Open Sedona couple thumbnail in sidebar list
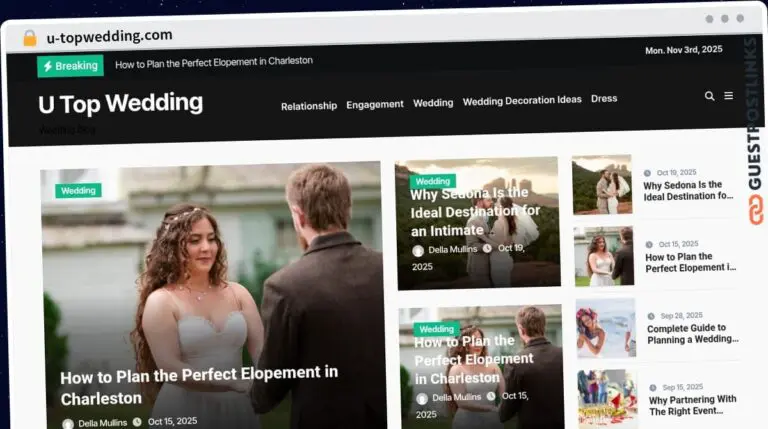This screenshot has width=768, height=429. (602, 184)
